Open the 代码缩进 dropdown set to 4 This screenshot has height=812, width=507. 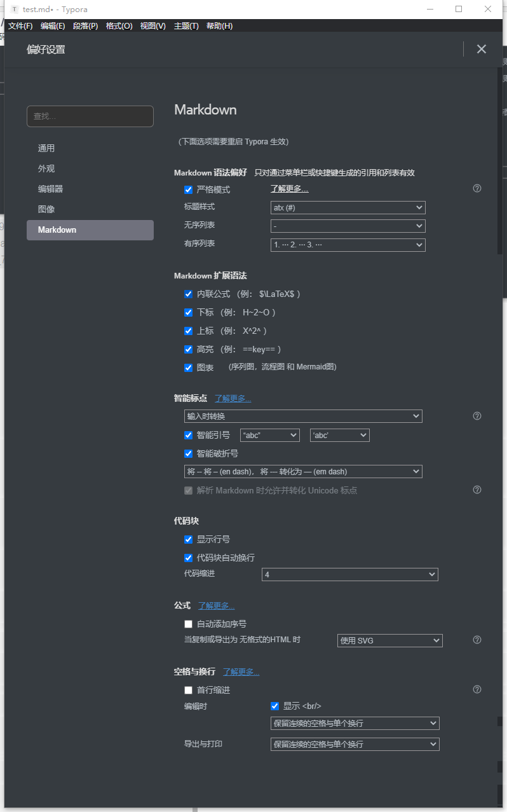click(x=349, y=574)
